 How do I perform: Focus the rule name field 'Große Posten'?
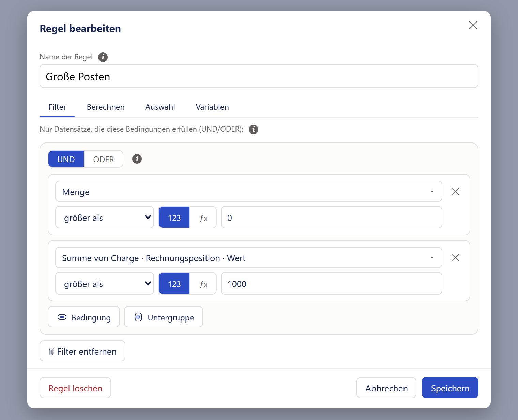pos(259,76)
